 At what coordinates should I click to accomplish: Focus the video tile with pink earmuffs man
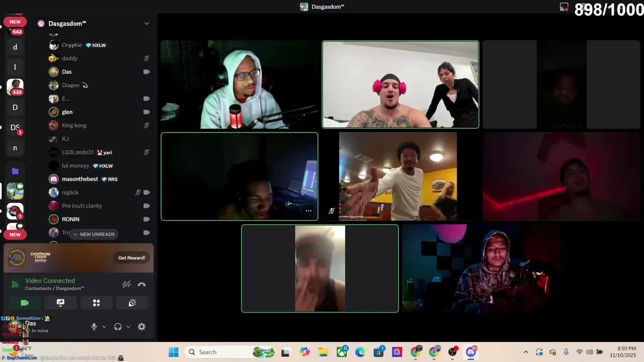click(400, 84)
